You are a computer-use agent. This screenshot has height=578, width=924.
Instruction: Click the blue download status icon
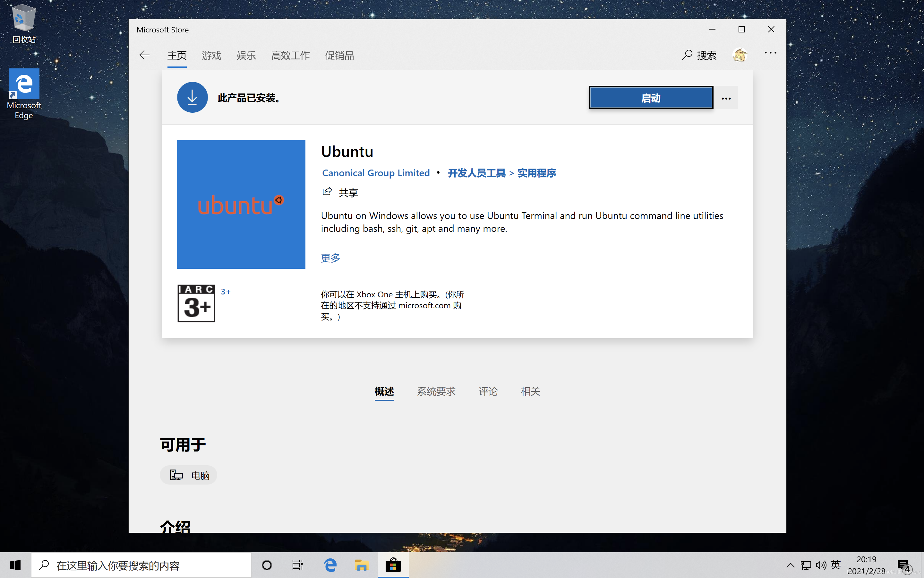[x=192, y=98]
